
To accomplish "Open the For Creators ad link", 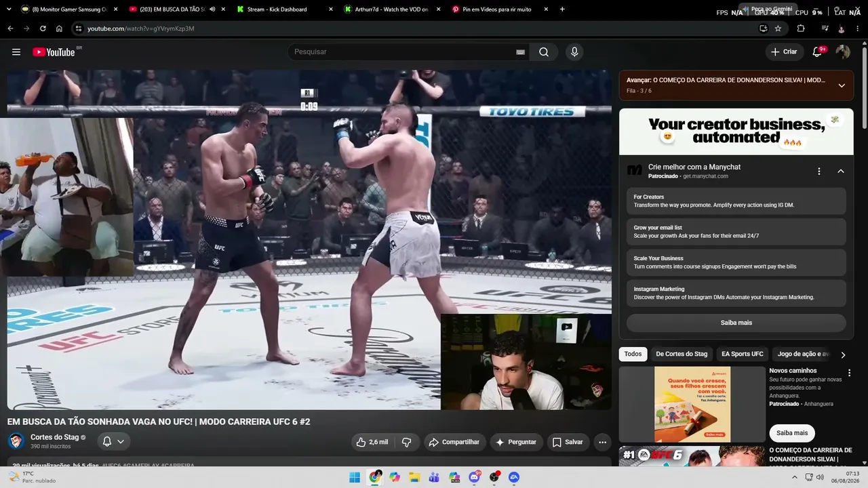I will tap(736, 201).
